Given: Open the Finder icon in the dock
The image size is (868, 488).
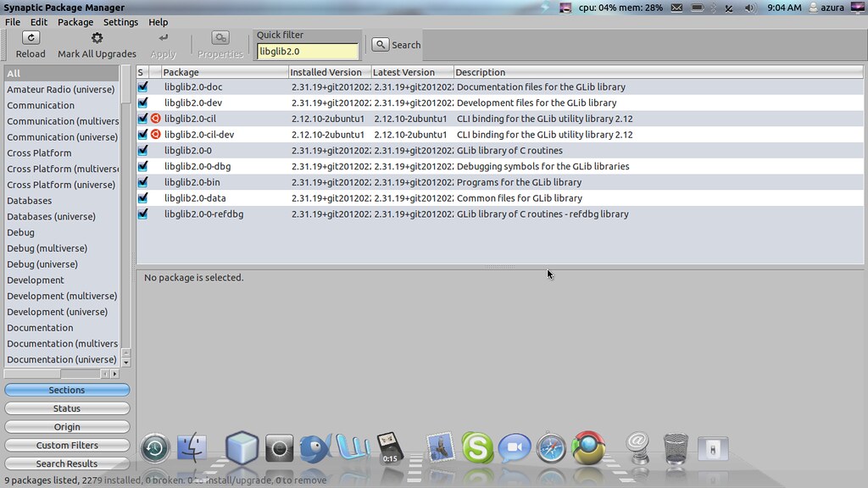Looking at the screenshot, I should coord(192,447).
